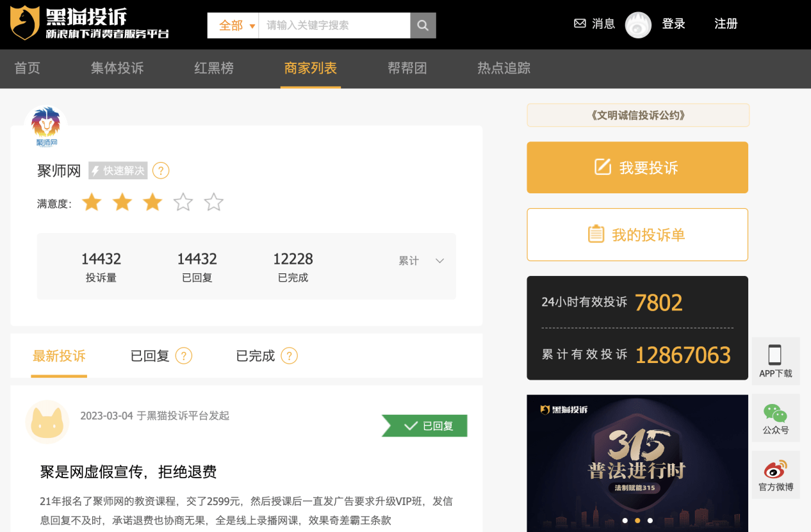
Task: Click the 官方微博 Weibo icon
Action: click(775, 469)
